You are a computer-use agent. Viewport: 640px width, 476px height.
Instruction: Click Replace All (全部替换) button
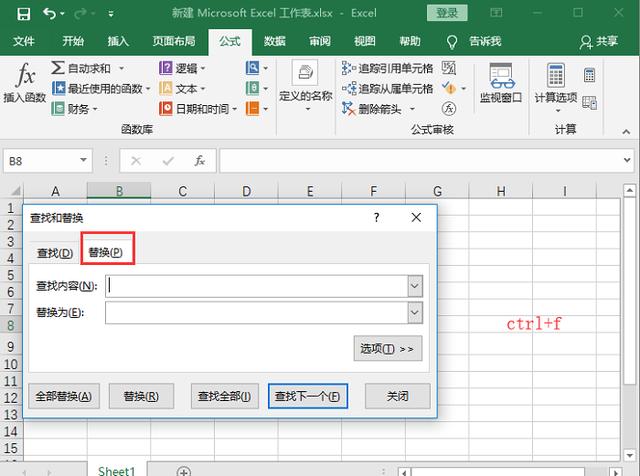(x=64, y=396)
